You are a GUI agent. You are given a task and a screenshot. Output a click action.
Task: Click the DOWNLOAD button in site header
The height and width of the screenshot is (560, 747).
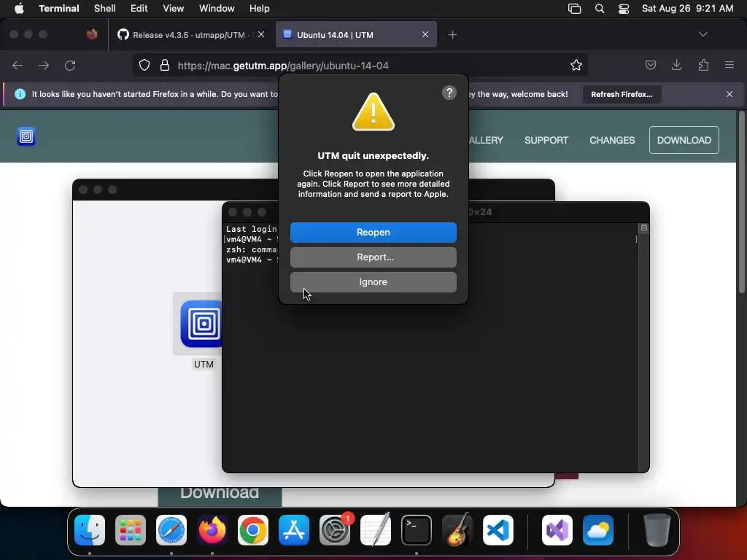684,140
